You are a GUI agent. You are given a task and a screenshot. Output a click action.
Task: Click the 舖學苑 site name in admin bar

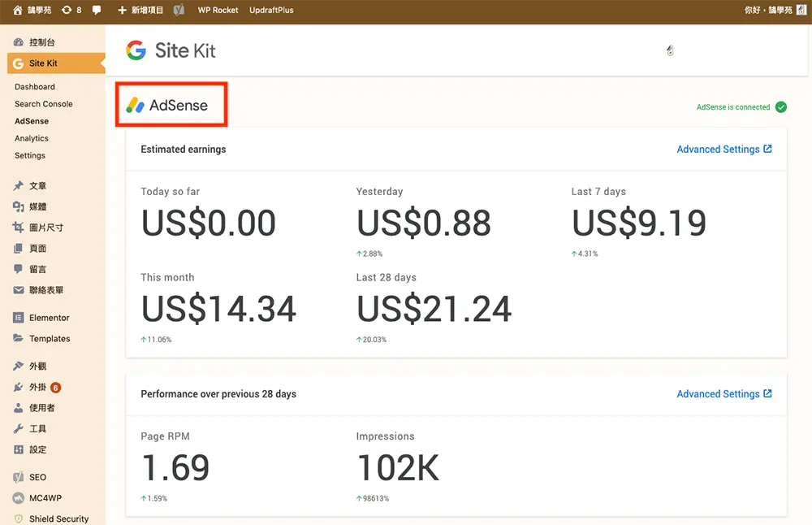39,10
